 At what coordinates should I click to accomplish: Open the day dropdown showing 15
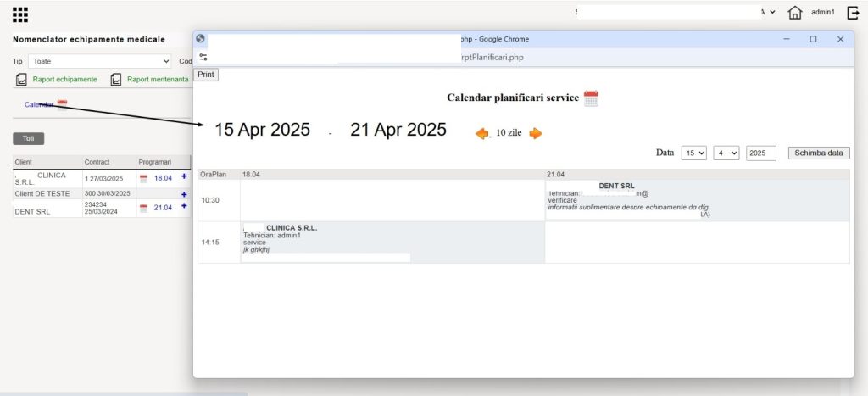tap(694, 153)
